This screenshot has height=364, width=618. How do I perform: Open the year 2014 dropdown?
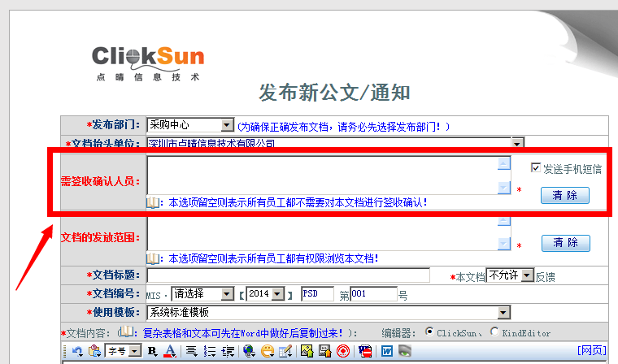(277, 294)
